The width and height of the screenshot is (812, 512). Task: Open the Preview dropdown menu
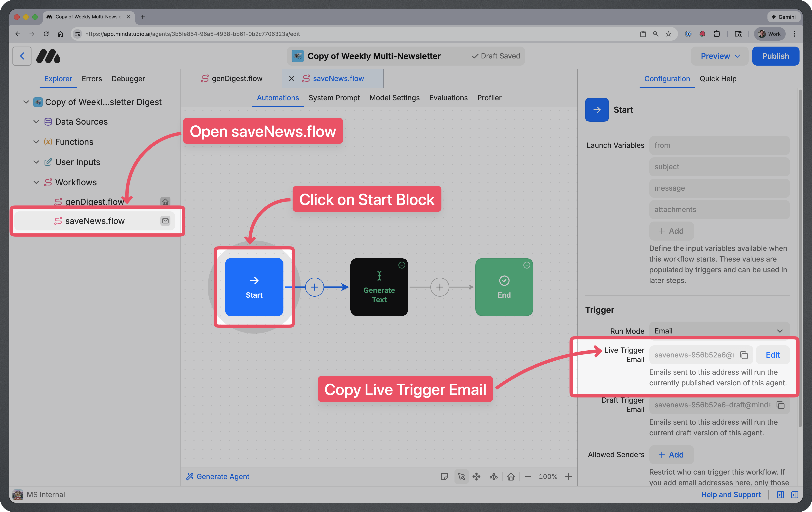[x=720, y=56]
